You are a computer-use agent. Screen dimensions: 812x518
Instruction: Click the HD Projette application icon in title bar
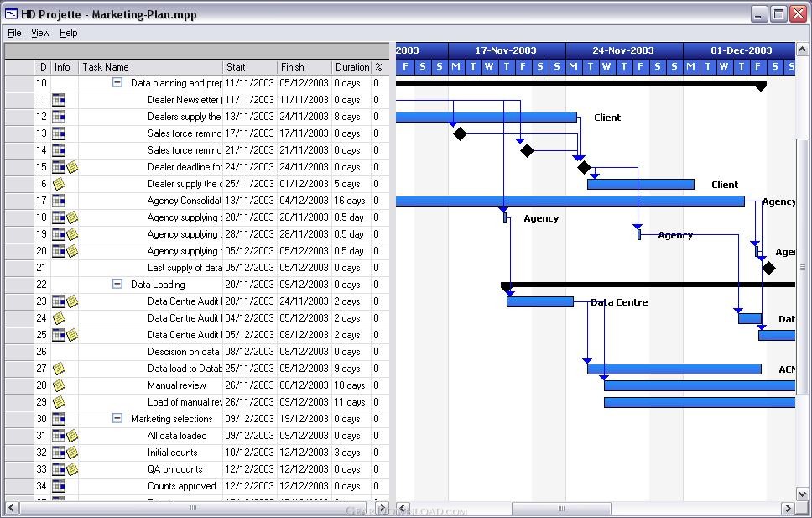coord(11,14)
